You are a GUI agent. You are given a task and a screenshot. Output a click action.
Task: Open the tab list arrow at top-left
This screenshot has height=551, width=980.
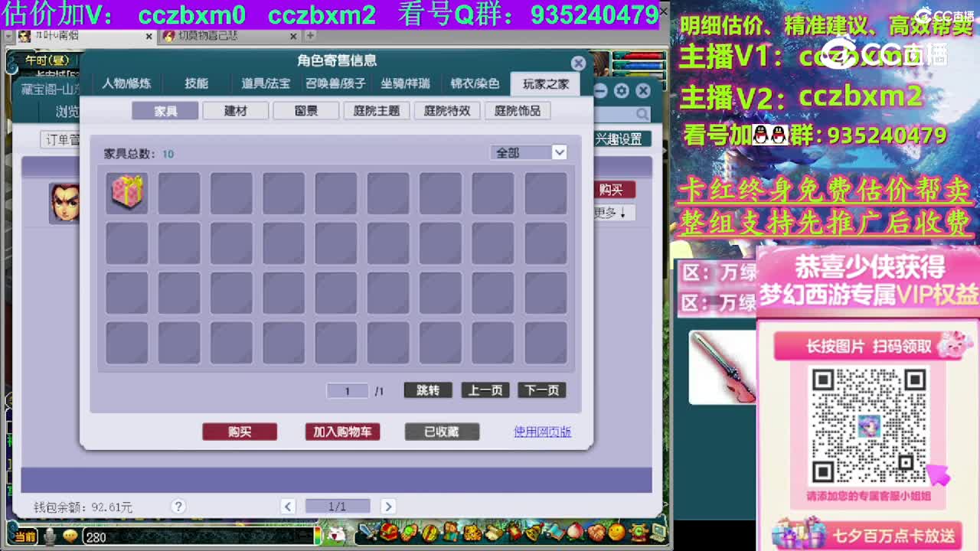(8, 35)
